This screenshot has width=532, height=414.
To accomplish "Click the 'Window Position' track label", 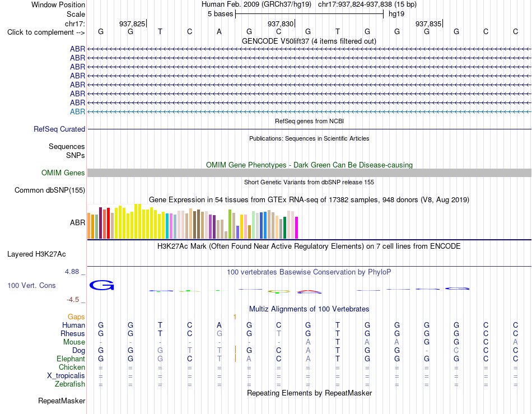I will 58,4.
